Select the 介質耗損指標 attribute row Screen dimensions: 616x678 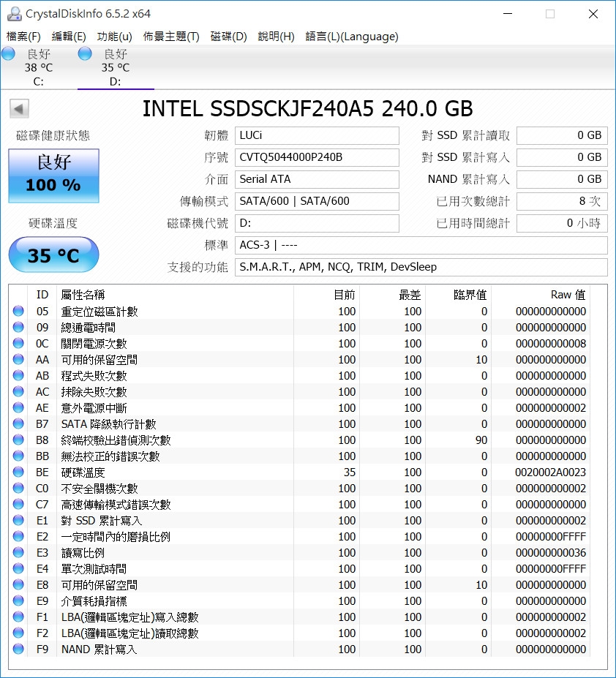coord(299,601)
